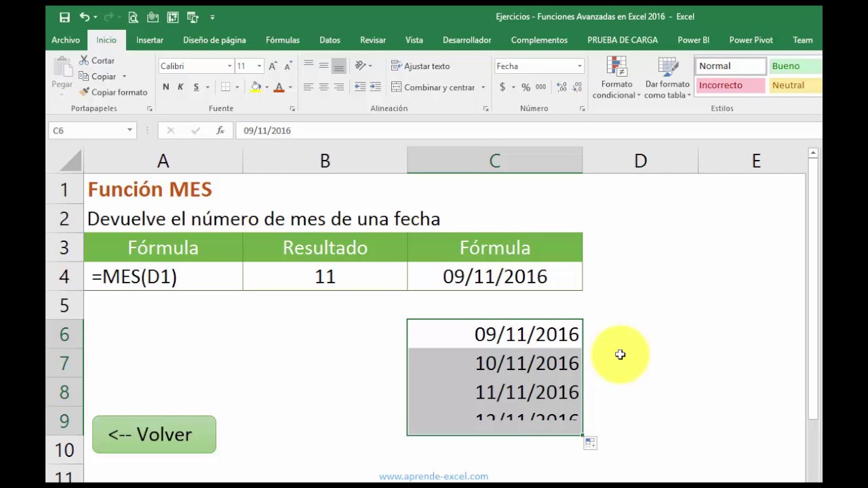
Task: Expand the Copiar options arrow
Action: 124,77
